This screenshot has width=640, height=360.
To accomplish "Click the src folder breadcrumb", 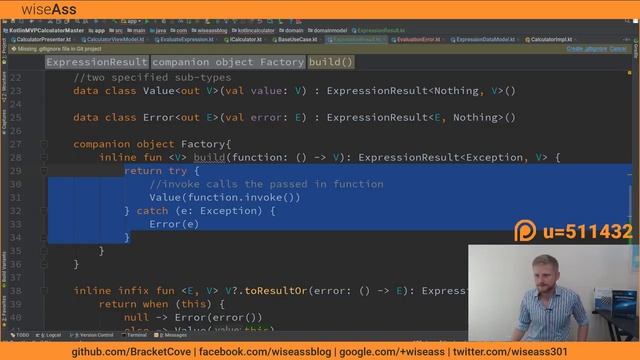I will pos(116,31).
